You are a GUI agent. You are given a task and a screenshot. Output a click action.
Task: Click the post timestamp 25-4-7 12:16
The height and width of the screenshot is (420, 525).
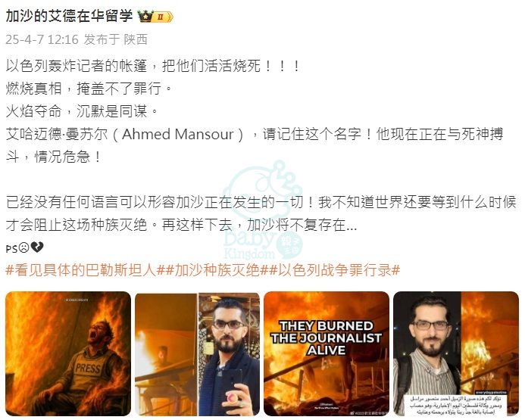tap(42, 39)
